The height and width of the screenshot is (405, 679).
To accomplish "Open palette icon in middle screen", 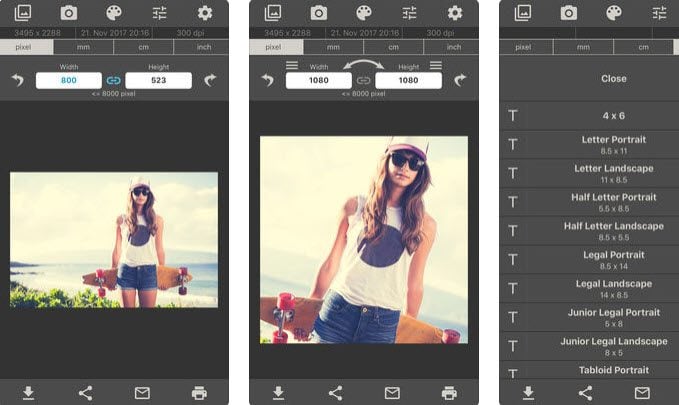I will (x=364, y=13).
